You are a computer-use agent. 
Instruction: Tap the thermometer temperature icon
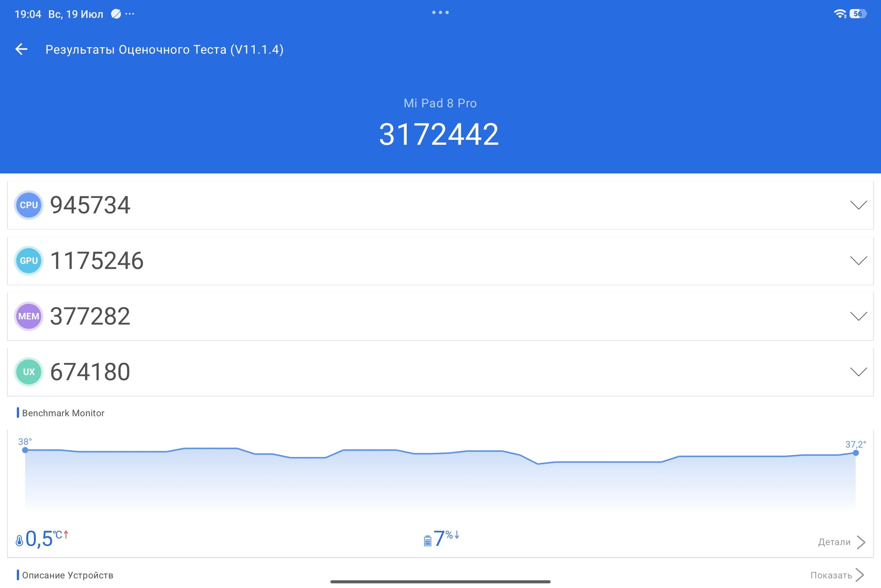(x=20, y=540)
